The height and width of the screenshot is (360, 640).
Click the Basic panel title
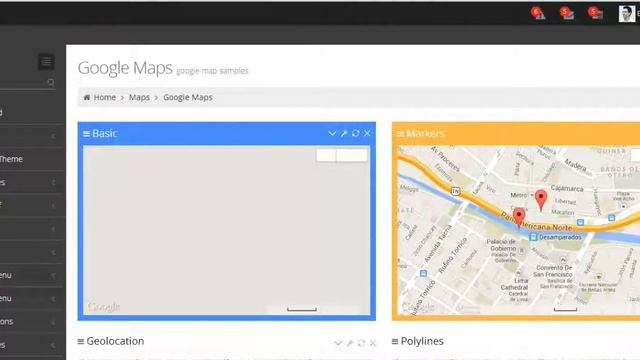coord(105,133)
